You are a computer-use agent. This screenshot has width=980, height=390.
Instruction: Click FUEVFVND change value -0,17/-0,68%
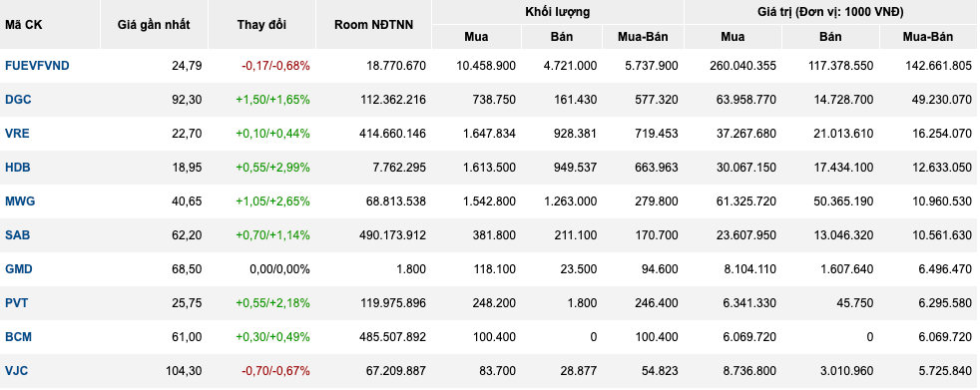(x=275, y=65)
